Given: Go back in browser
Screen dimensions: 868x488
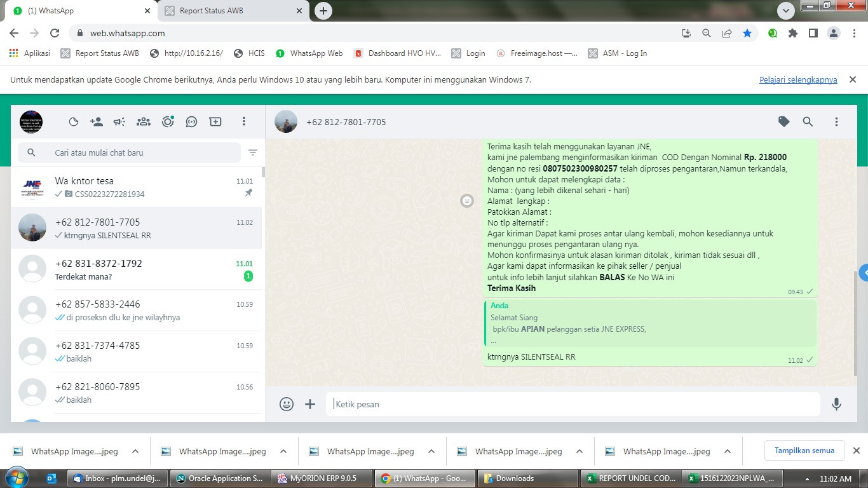Looking at the screenshot, I should (x=14, y=33).
